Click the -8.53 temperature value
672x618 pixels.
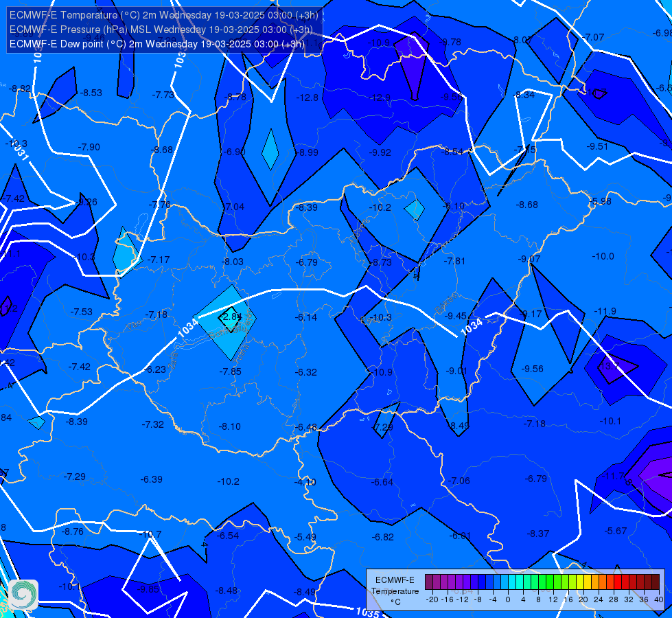tap(91, 93)
